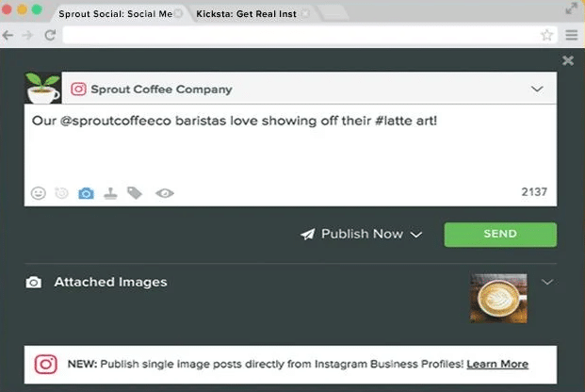Click the Sprout Coffee Company profile name
The image size is (585, 392).
pyautogui.click(x=161, y=90)
